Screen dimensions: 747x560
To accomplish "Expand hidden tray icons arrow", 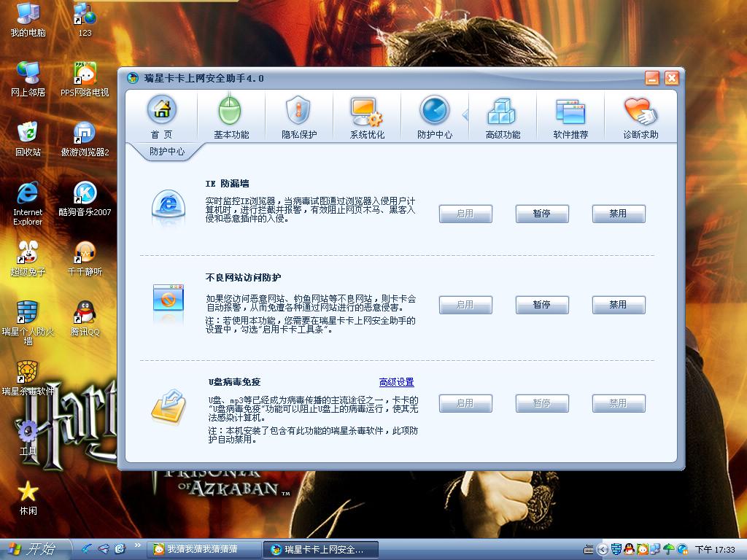I will click(x=603, y=550).
